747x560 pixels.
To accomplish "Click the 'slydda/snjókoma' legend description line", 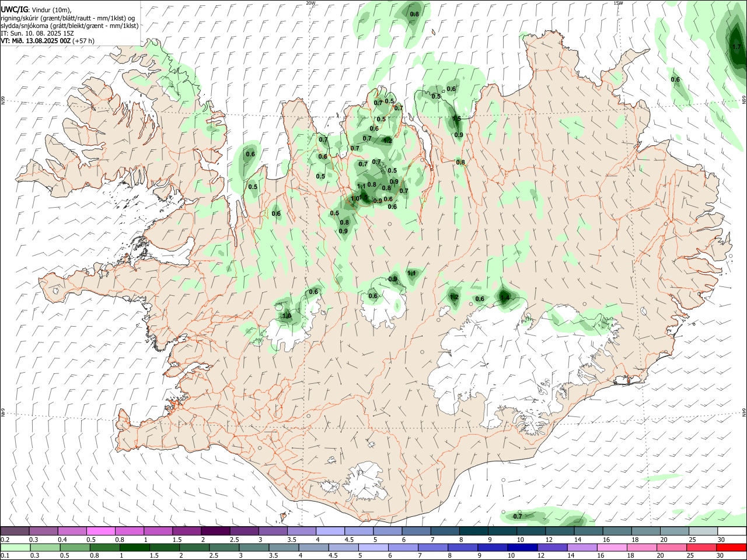I will coord(69,26).
